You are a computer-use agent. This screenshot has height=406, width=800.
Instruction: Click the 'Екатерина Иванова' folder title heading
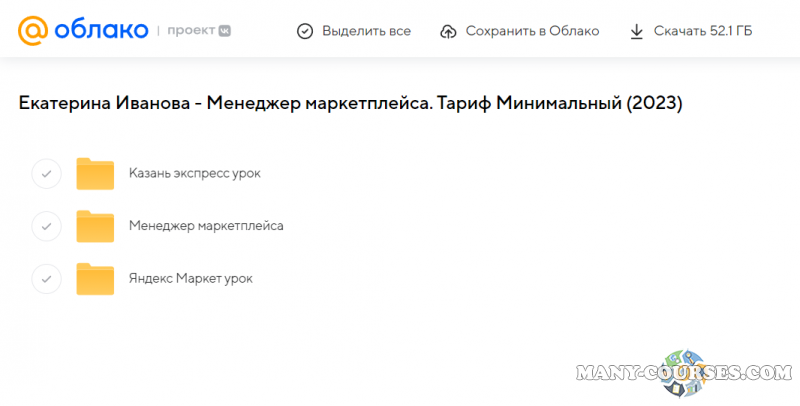point(350,103)
